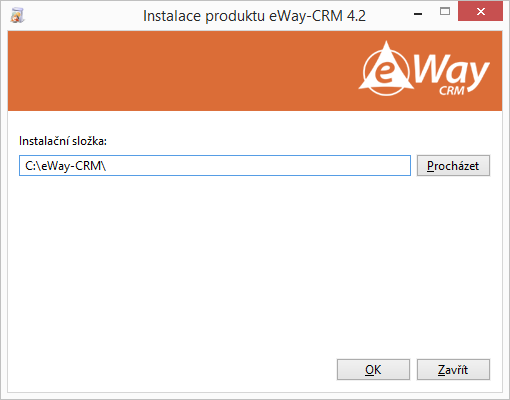Focus the Instalační složka path field
Viewport: 510px width, 400px height.
point(215,165)
